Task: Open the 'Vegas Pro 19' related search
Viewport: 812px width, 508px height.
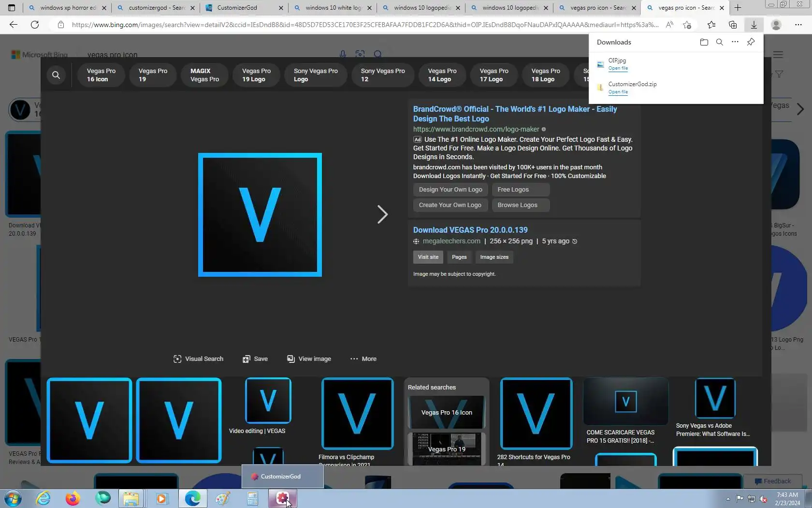Action: coord(447,449)
